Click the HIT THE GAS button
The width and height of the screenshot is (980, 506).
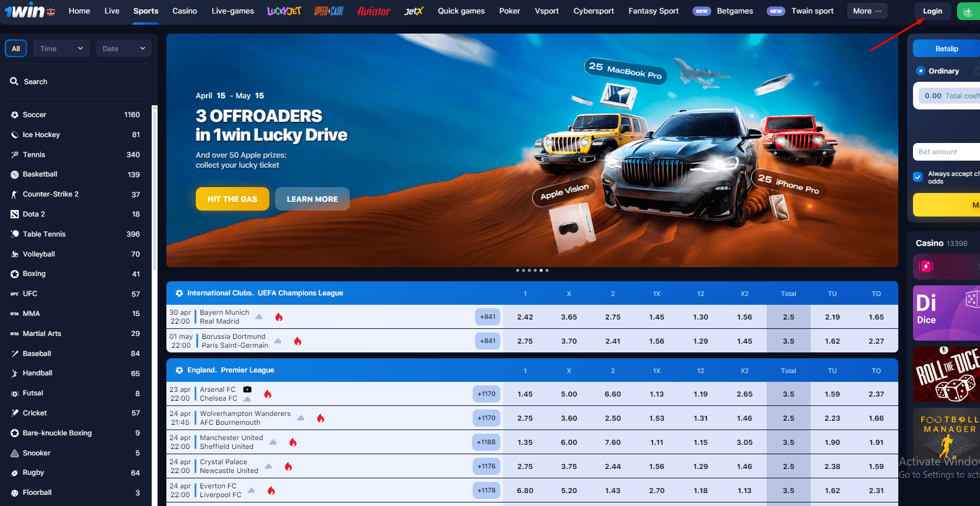[232, 199]
